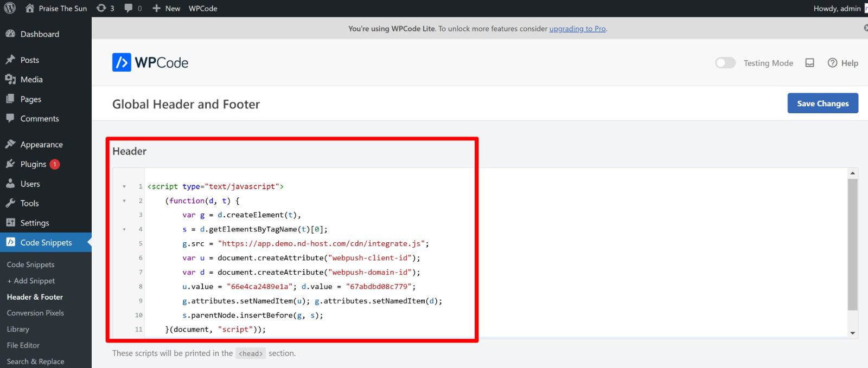The width and height of the screenshot is (868, 368).
Task: Collapse code fold arrow on line 2
Action: 124,201
